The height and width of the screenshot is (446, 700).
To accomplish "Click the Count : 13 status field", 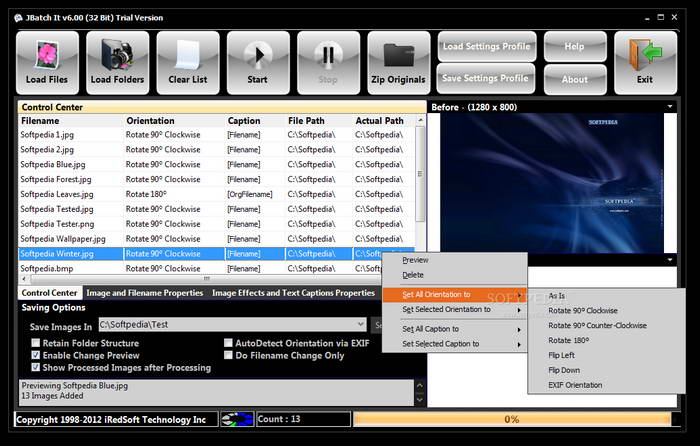I will [x=304, y=419].
